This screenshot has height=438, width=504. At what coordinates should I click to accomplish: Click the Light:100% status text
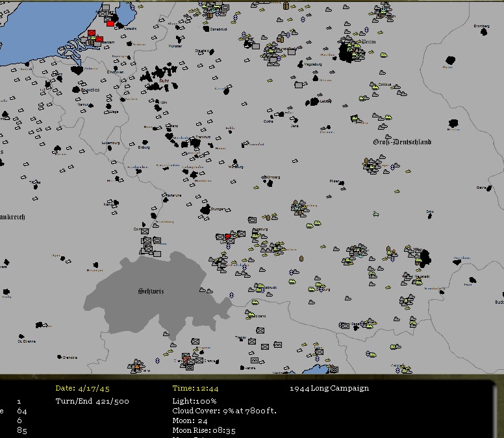pos(194,401)
